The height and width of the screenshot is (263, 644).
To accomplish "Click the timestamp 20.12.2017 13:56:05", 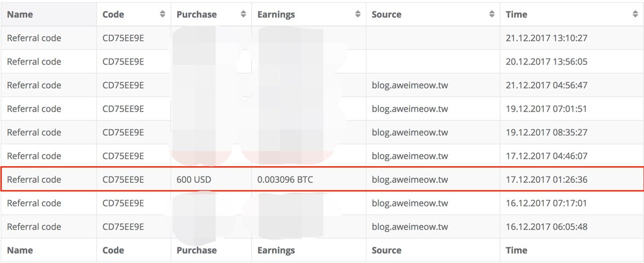I will (546, 61).
